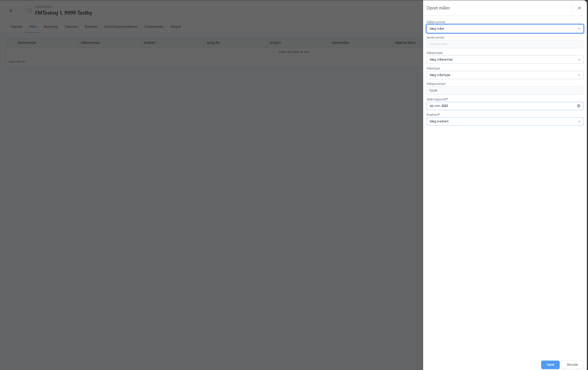
Task: Go to the Tidsserier tab
Action: click(71, 27)
